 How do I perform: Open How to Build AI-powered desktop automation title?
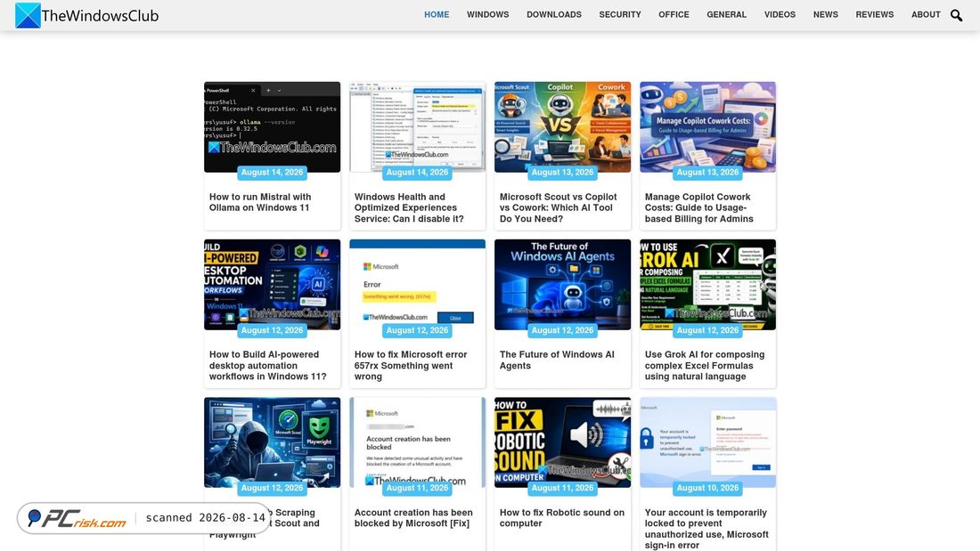click(267, 366)
